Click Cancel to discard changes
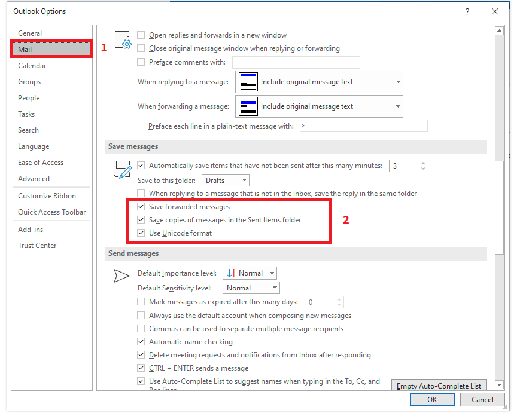The height and width of the screenshot is (419, 532). (x=482, y=400)
